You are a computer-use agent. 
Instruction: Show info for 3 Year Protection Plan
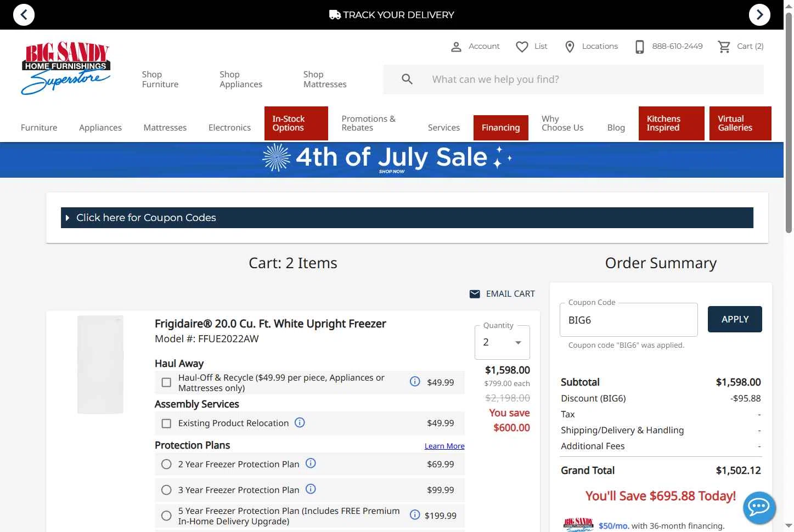[311, 489]
